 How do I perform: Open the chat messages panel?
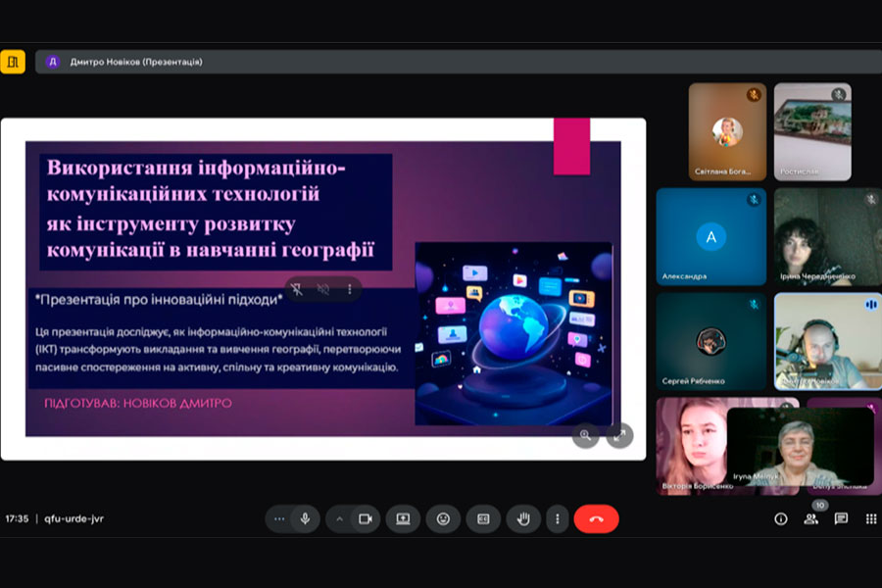click(841, 518)
